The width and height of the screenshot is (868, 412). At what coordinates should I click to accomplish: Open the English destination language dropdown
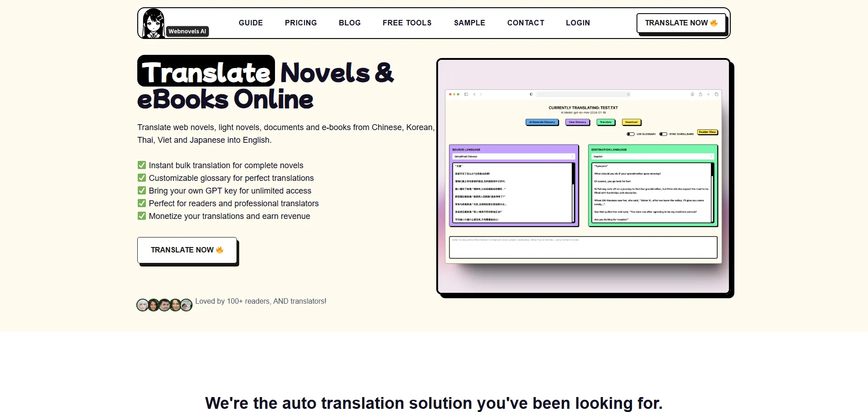652,156
